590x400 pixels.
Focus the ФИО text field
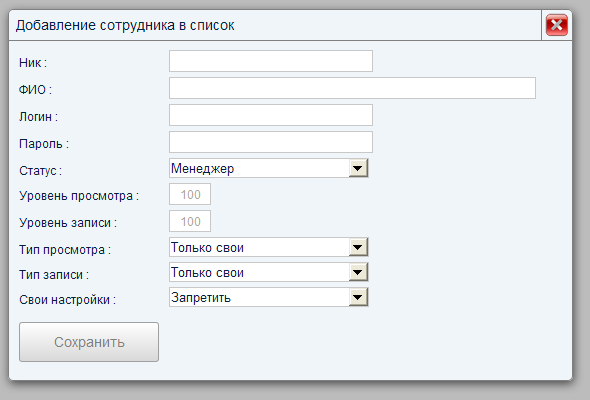click(x=352, y=88)
